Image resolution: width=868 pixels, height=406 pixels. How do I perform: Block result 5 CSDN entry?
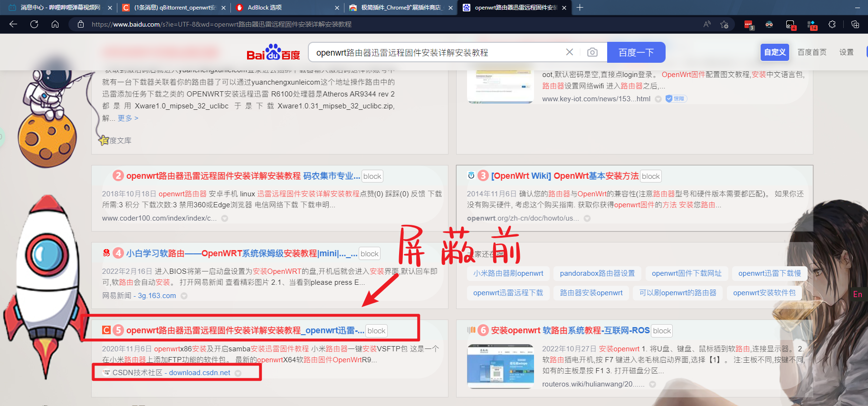376,331
